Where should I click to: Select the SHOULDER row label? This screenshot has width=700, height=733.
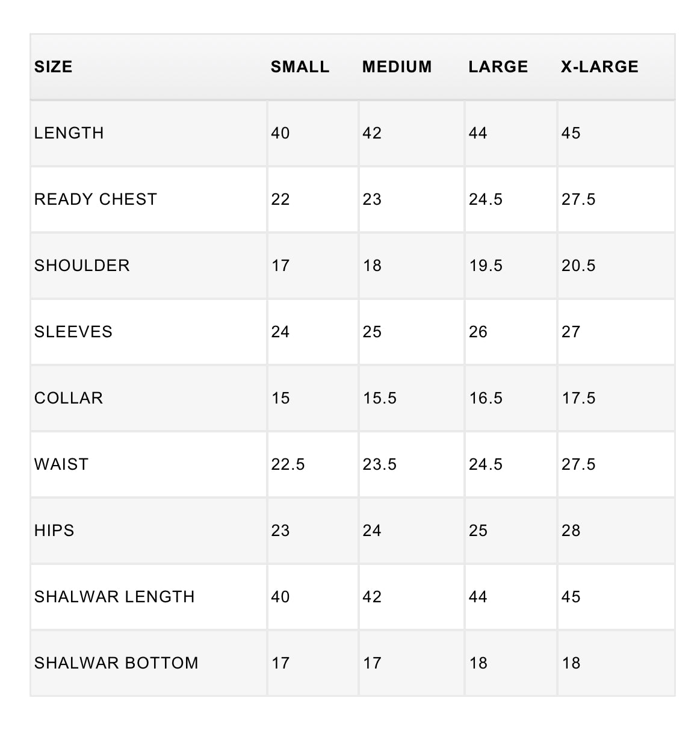(82, 266)
